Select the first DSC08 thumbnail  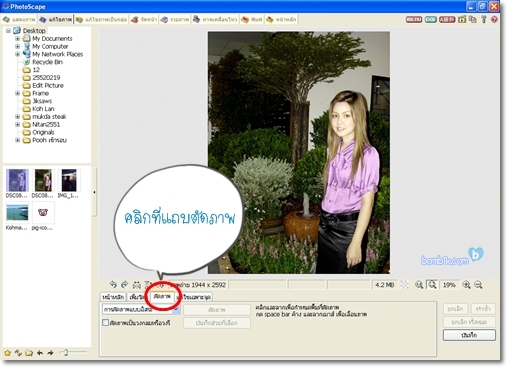[x=17, y=183]
